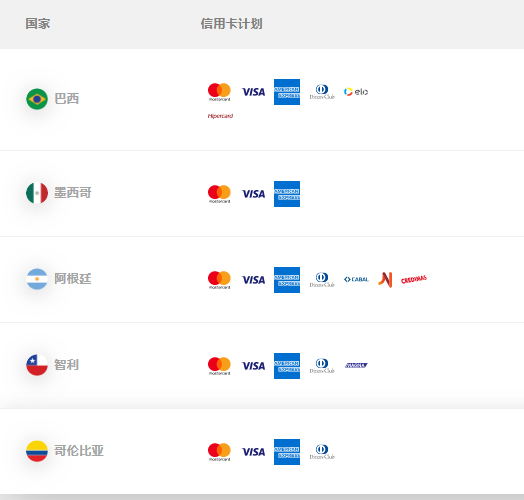Select Diners Club logo in Colombia row

pos(322,452)
